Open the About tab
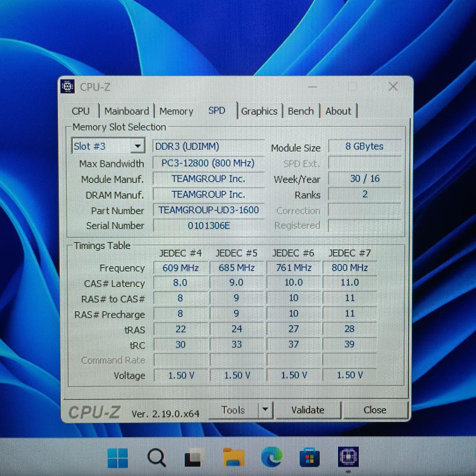Viewport: 476px width, 476px height. coord(338,111)
